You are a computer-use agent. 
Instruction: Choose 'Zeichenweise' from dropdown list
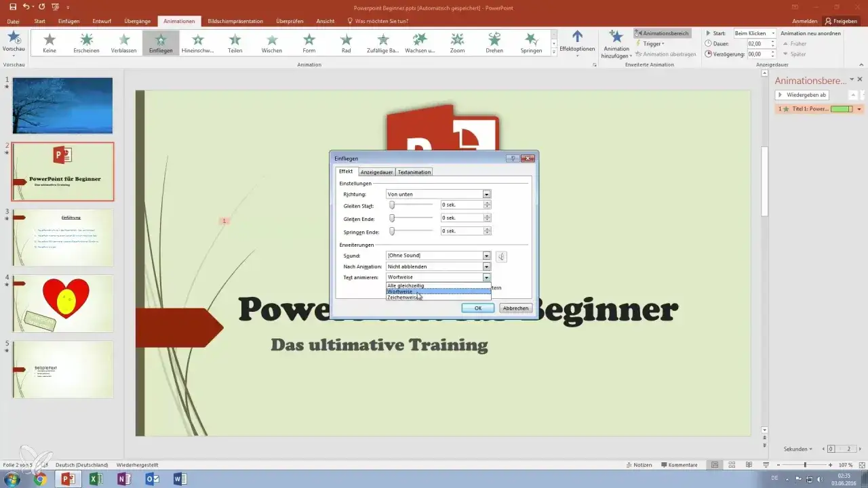[x=438, y=298]
